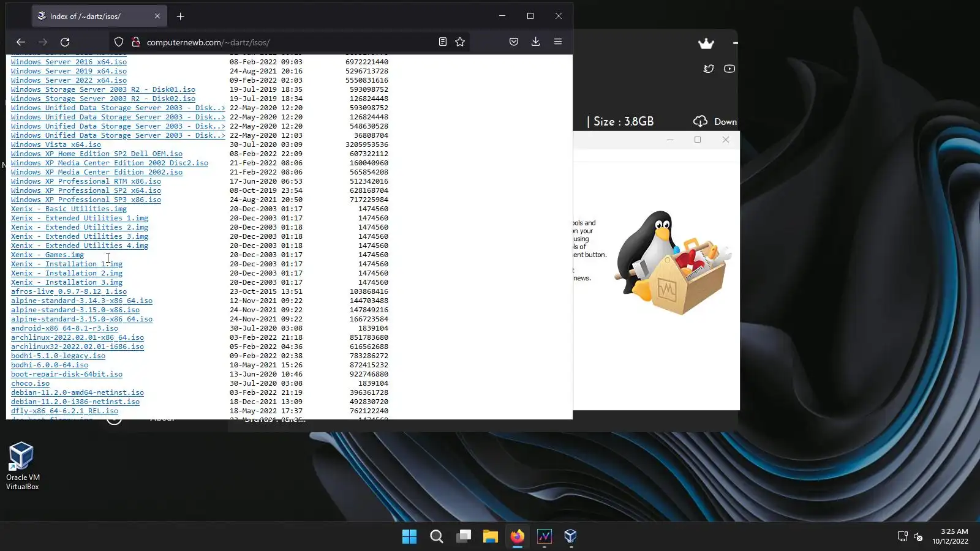Close the 'Index of /~dartz/isos/' tab

(x=157, y=17)
